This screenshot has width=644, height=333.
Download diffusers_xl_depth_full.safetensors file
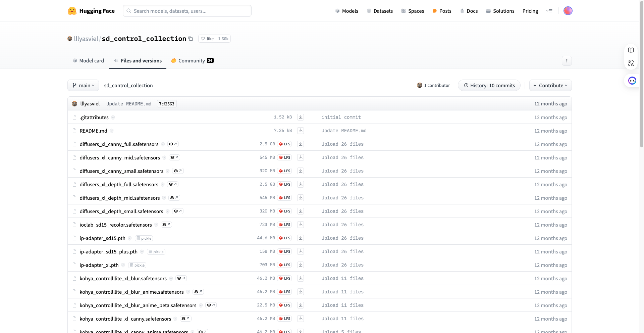click(301, 184)
